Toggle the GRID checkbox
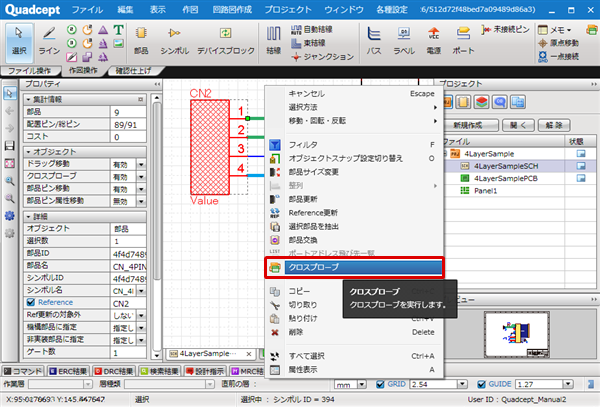The height and width of the screenshot is (407, 600). coord(380,384)
